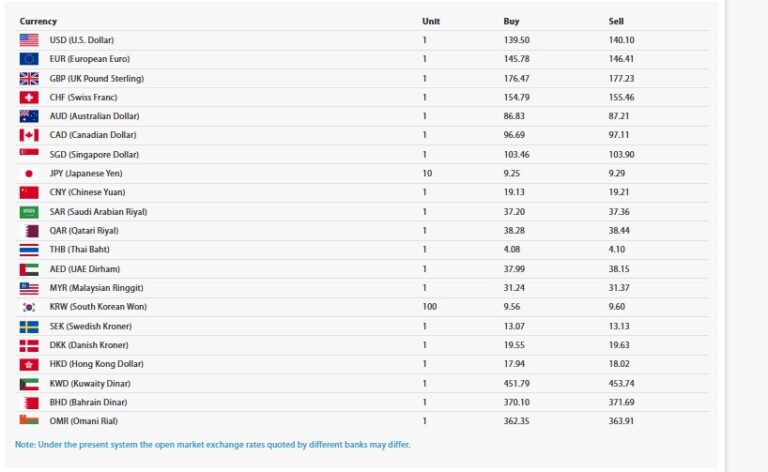Screen dimensions: 768x472
Task: Click the GBP buy rate 176.47
Action: click(517, 78)
